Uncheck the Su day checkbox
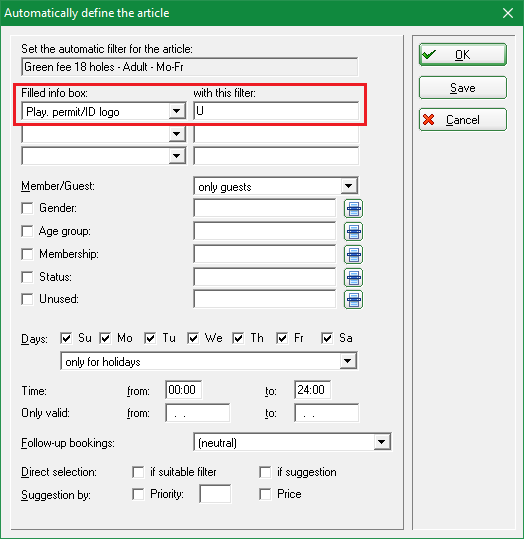 pos(66,338)
